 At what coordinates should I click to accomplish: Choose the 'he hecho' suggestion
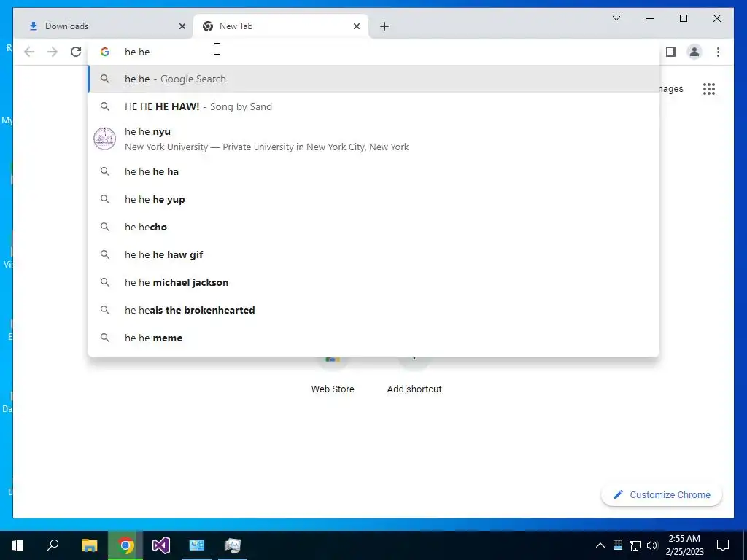[x=374, y=227]
